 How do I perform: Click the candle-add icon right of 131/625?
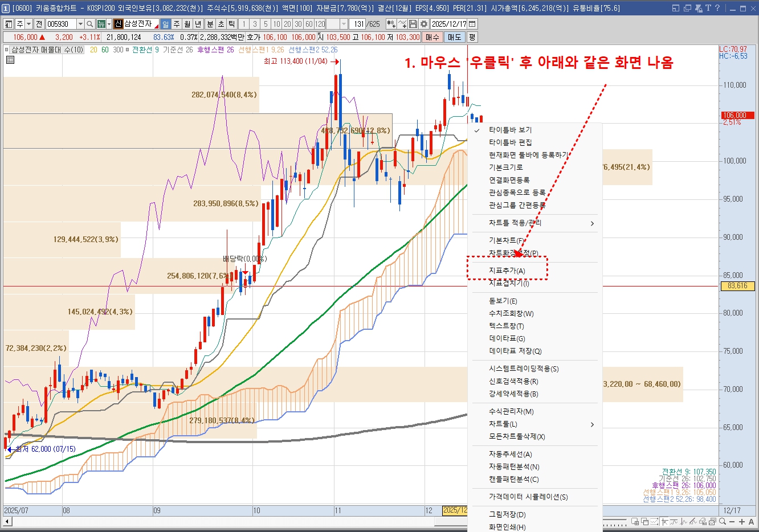pos(391,24)
